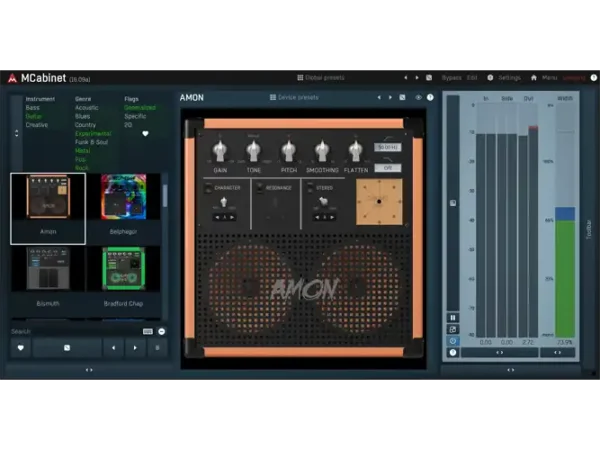Screen dimensions: 600x450
Task: Go to previous device in browser
Action: coord(113,348)
